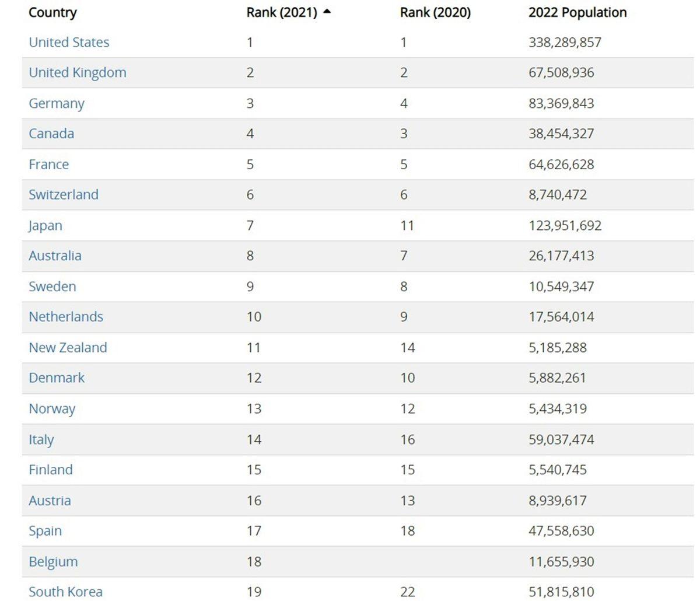Open the Italy country link
Image resolution: width=700 pixels, height=601 pixels.
pos(41,439)
